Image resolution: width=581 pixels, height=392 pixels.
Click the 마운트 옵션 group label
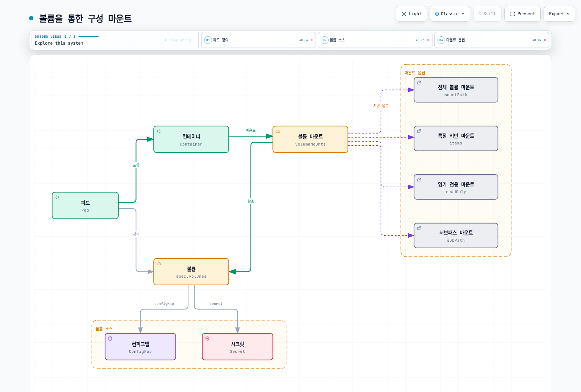(x=415, y=73)
